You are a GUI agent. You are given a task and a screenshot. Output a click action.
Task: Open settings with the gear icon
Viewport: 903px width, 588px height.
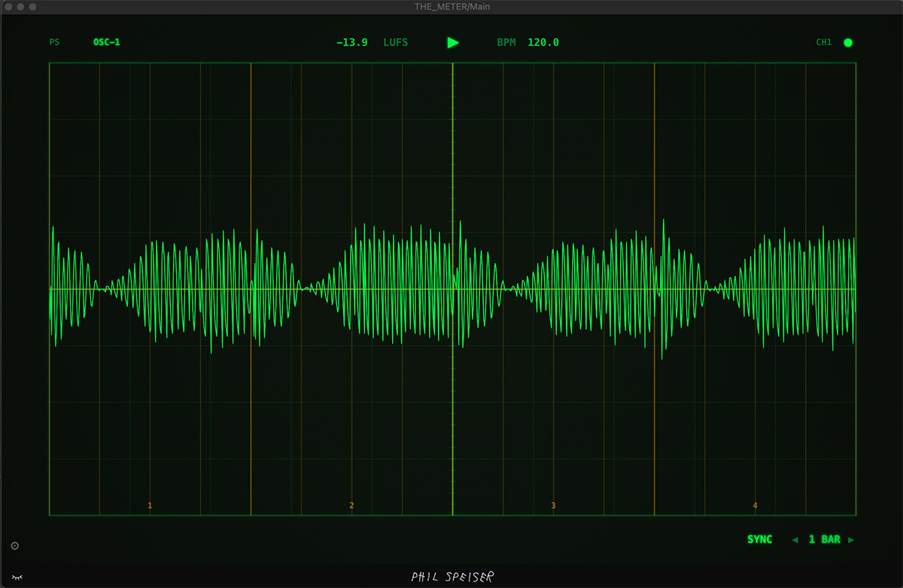tap(15, 546)
